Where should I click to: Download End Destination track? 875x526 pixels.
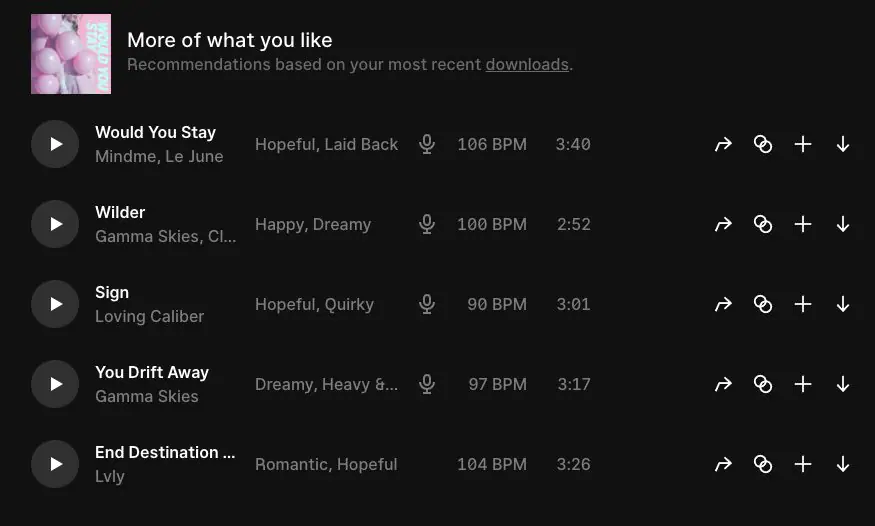tap(843, 464)
